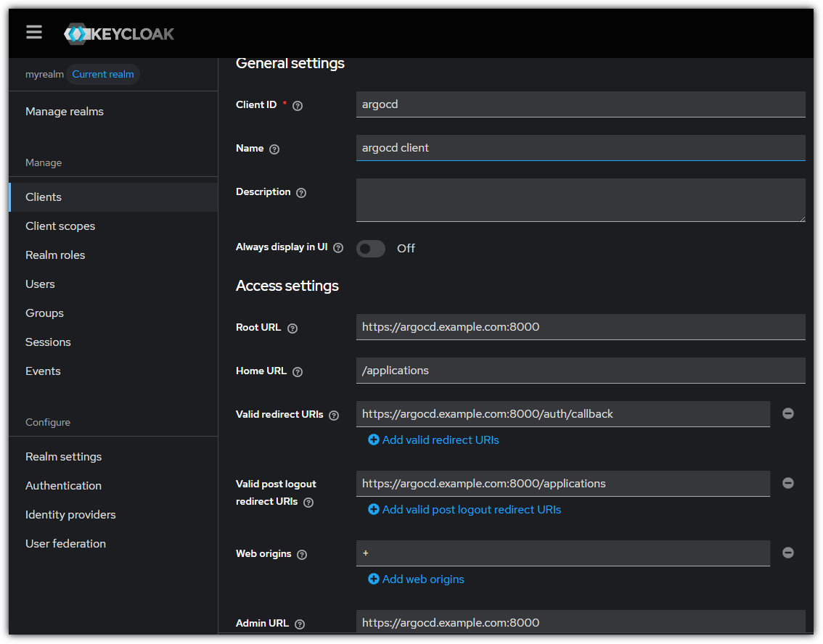The image size is (823, 644).
Task: Focus the Client ID field
Action: point(581,104)
